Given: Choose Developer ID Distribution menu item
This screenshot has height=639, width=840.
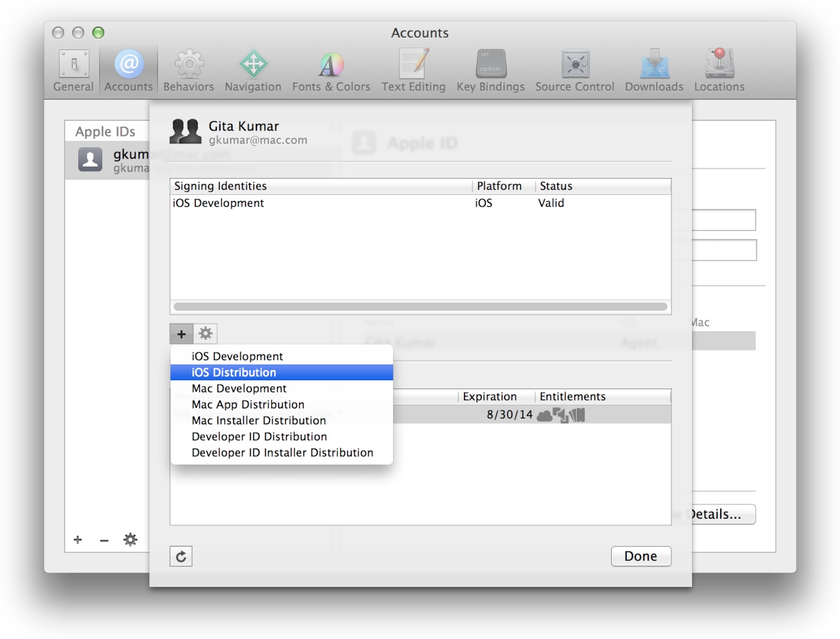Looking at the screenshot, I should tap(281, 437).
